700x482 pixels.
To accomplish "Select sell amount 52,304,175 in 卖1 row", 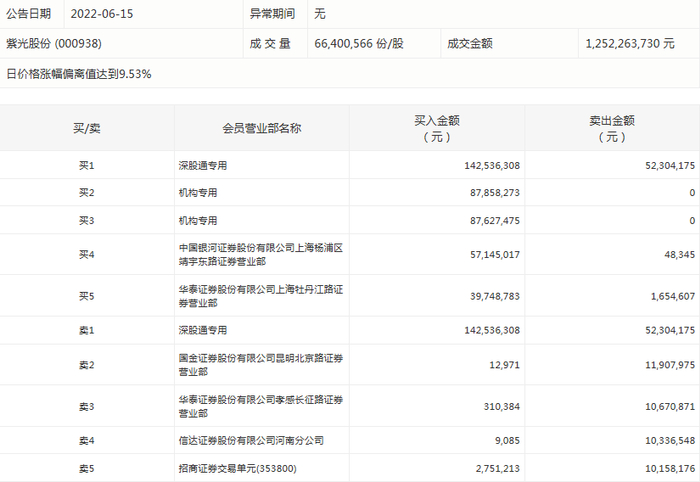I will tap(670, 330).
